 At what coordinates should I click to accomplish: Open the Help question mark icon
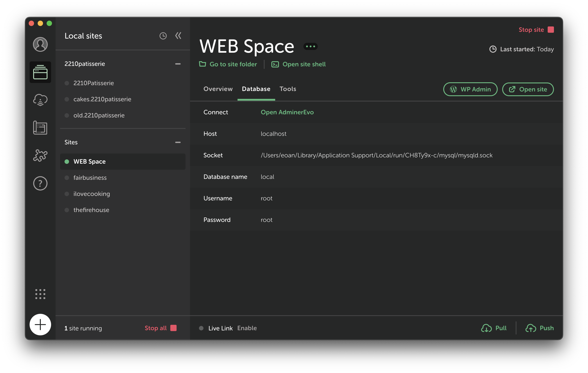pos(40,183)
